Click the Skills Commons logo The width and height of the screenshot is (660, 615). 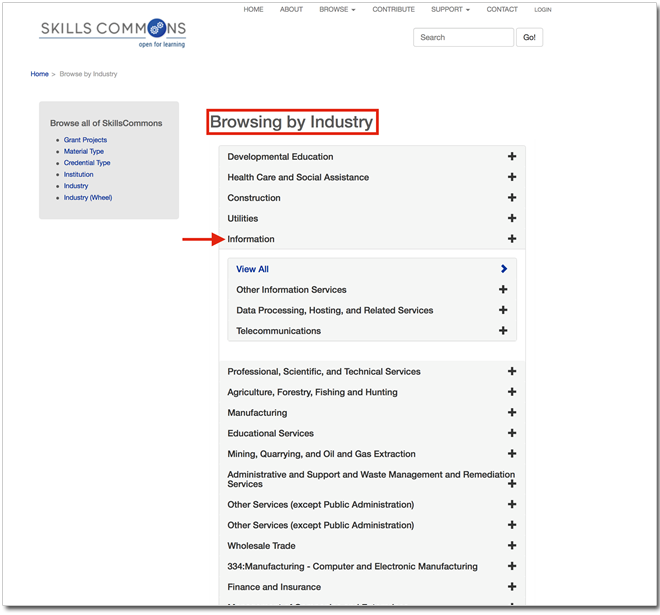pos(113,33)
